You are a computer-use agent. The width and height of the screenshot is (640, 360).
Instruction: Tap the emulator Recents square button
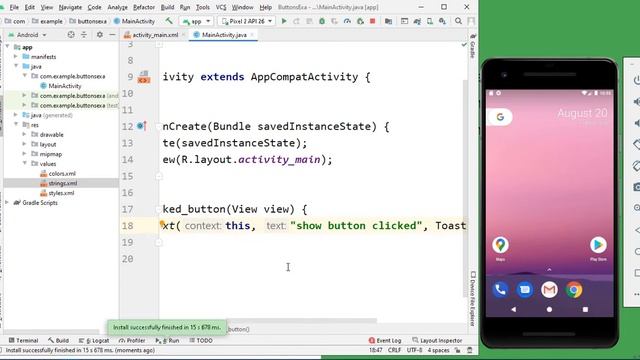(585, 309)
